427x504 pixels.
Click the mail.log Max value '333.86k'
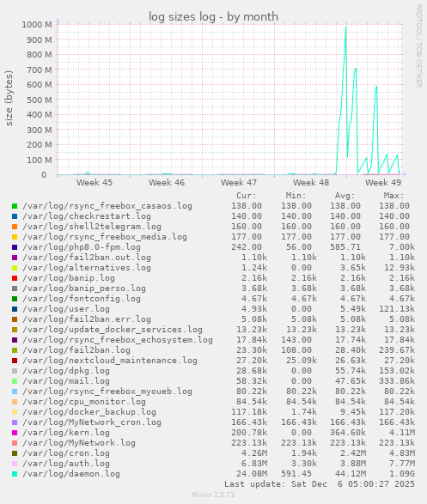click(397, 381)
